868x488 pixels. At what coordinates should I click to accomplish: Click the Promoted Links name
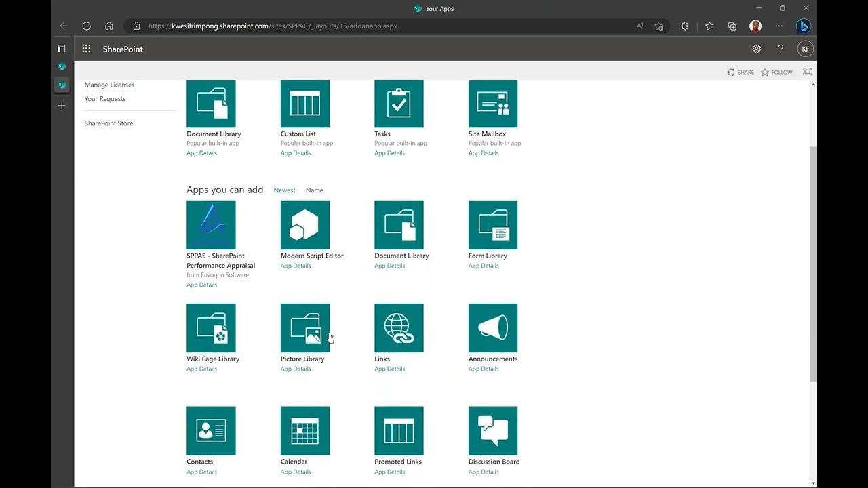pyautogui.click(x=398, y=462)
